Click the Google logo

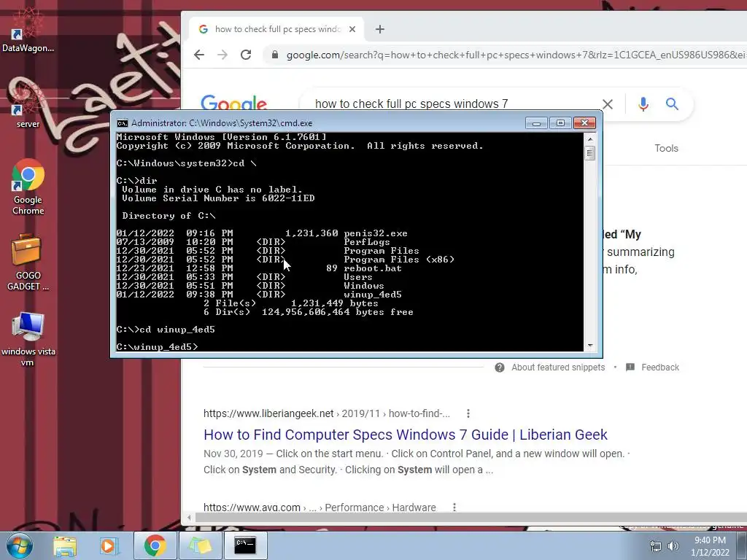(x=233, y=104)
